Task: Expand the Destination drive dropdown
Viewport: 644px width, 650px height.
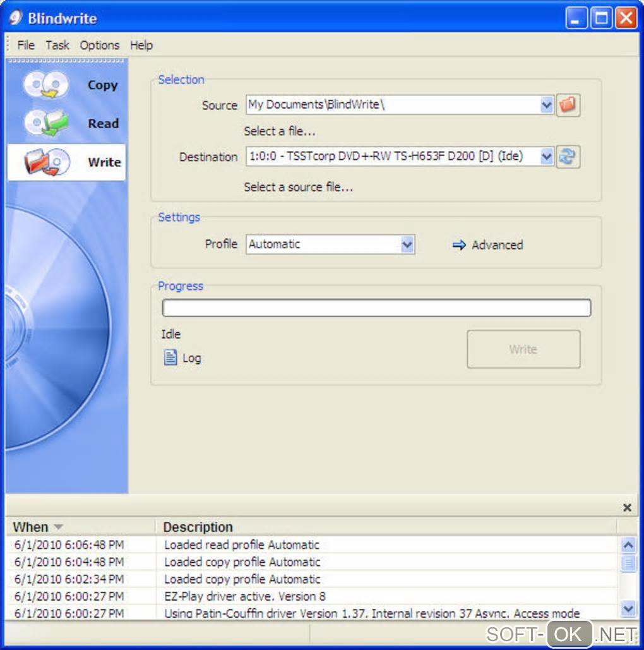Action: [x=547, y=157]
